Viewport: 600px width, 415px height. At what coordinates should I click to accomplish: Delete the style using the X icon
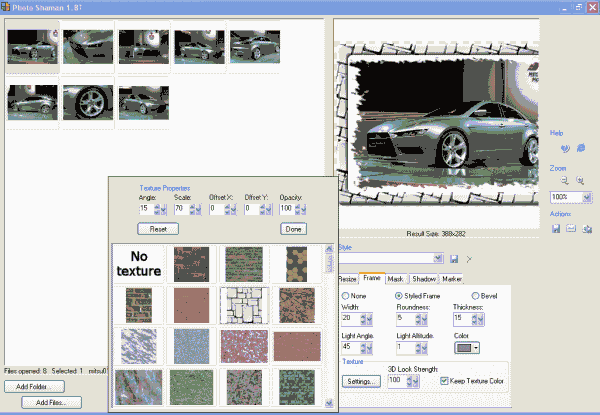click(467, 260)
